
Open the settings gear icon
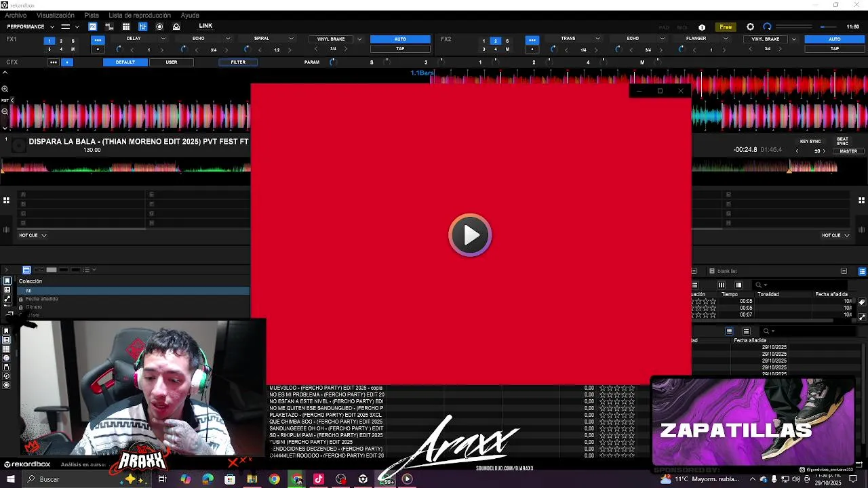tap(750, 27)
